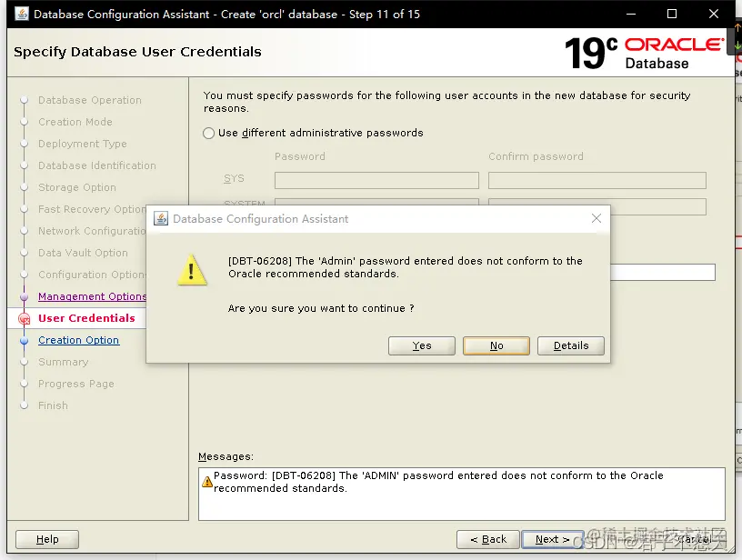742x560 pixels.
Task: Open Details for the DBT-06208 warning
Action: 571,345
